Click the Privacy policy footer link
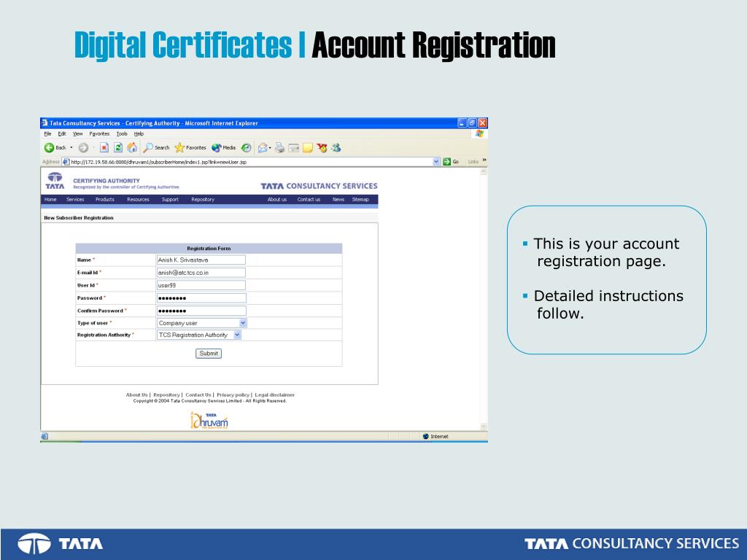Screen dimensions: 747x560 (233, 394)
